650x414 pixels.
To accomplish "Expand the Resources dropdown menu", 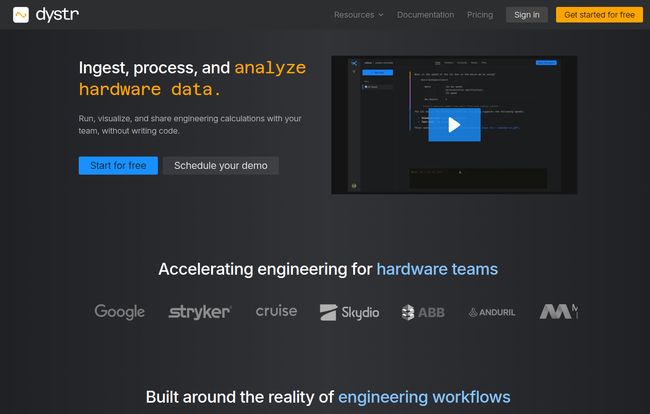I will (354, 15).
